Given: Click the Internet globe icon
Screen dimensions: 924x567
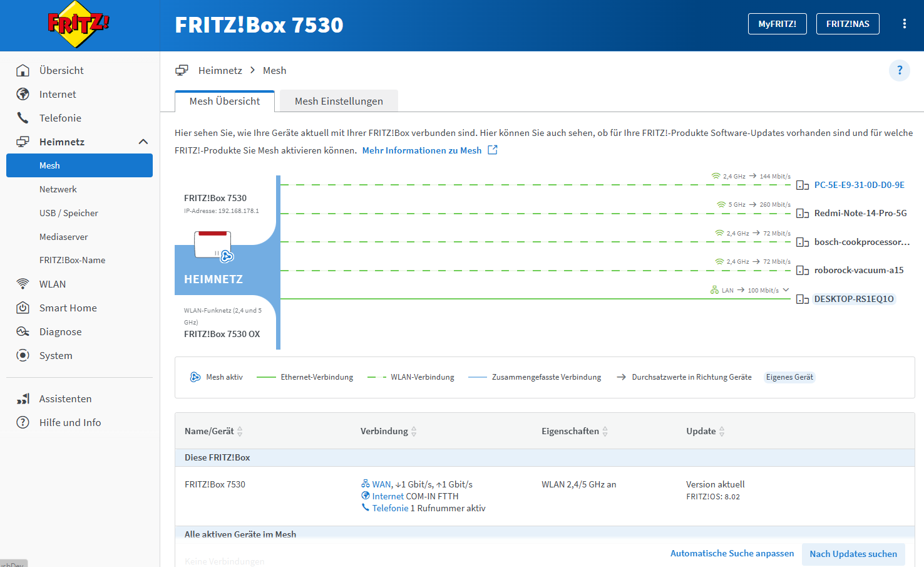Looking at the screenshot, I should coord(23,94).
